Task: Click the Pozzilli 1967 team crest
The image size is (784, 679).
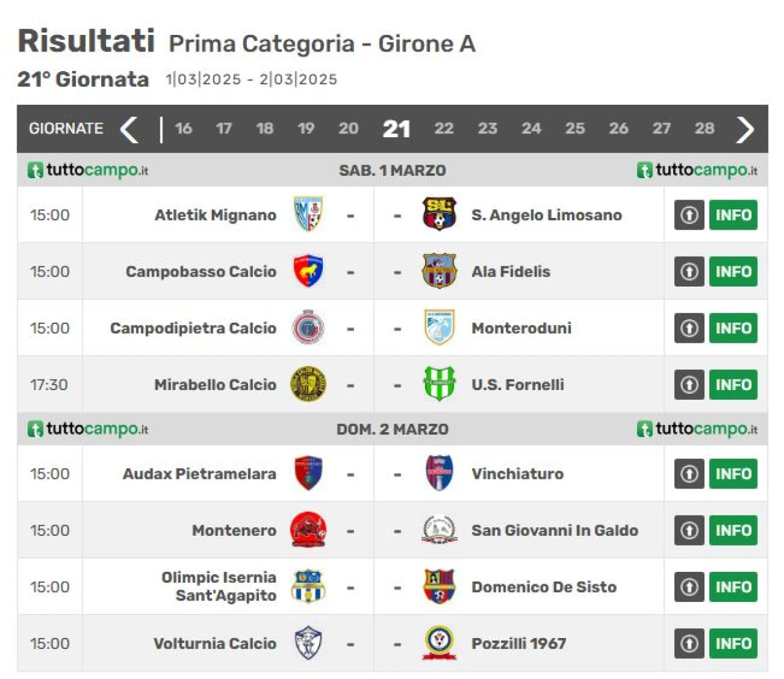Action: coord(439,643)
